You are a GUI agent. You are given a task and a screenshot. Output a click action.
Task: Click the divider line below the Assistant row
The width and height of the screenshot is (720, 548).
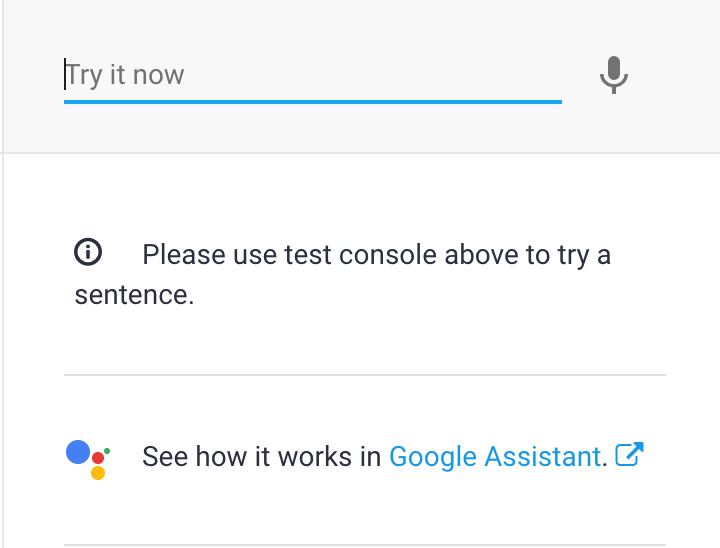(364, 545)
